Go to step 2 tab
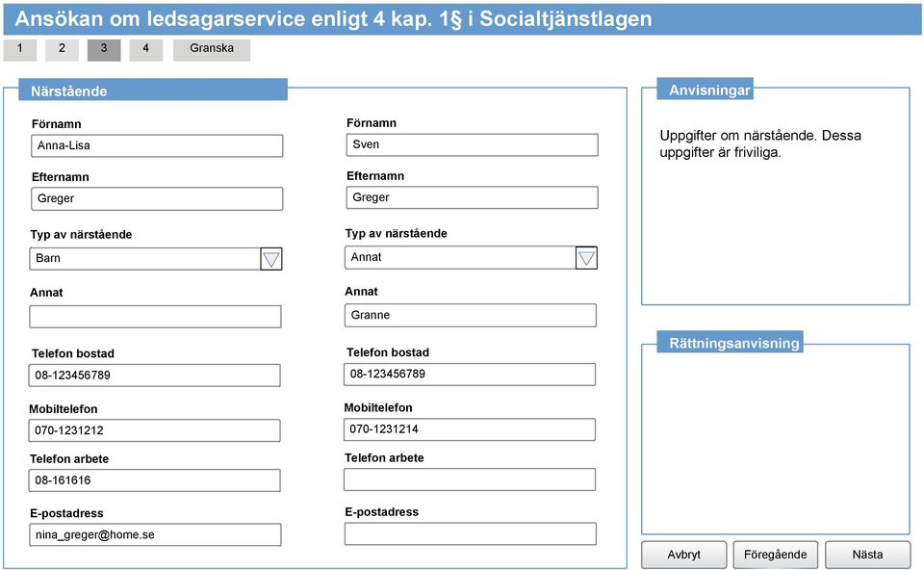This screenshot has width=924, height=570. (x=62, y=49)
